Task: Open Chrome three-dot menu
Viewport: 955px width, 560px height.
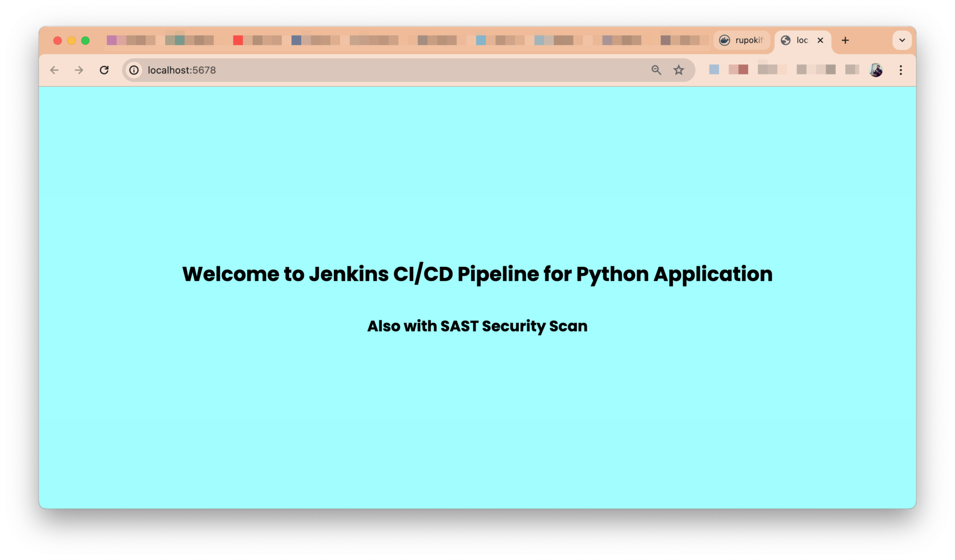Action: [x=901, y=70]
